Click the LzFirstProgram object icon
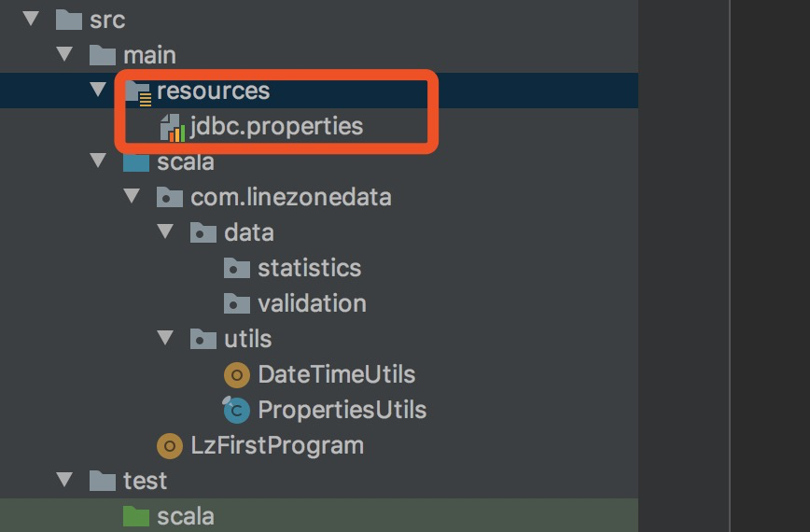 point(170,445)
